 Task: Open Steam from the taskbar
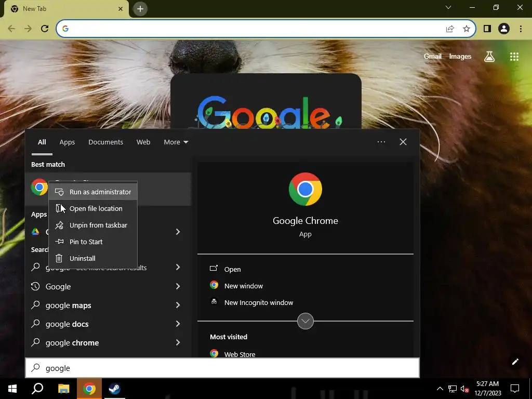[114, 389]
